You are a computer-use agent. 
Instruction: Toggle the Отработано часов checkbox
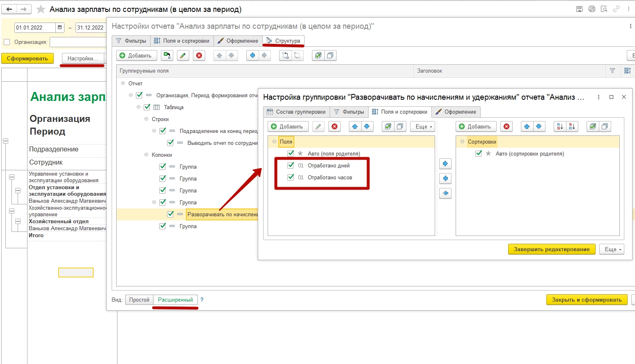[291, 177]
